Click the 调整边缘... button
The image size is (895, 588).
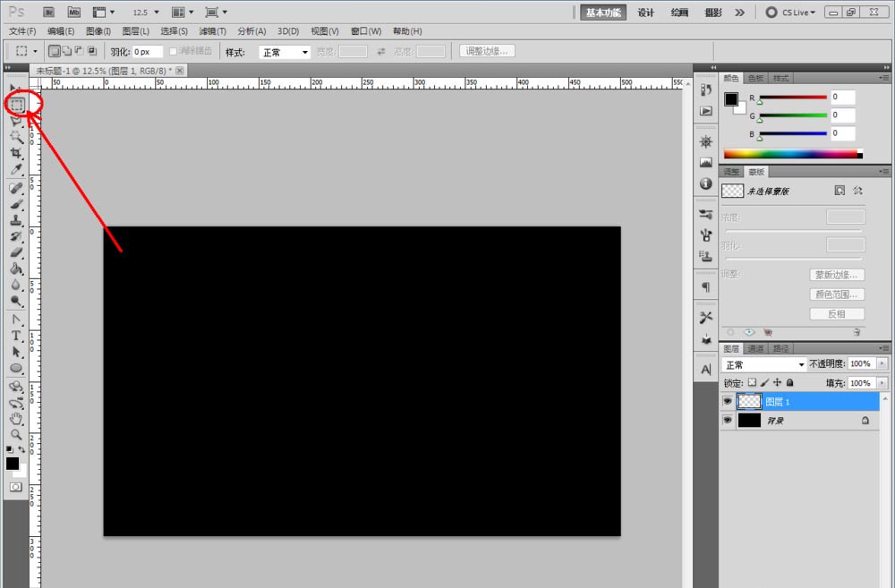click(487, 51)
